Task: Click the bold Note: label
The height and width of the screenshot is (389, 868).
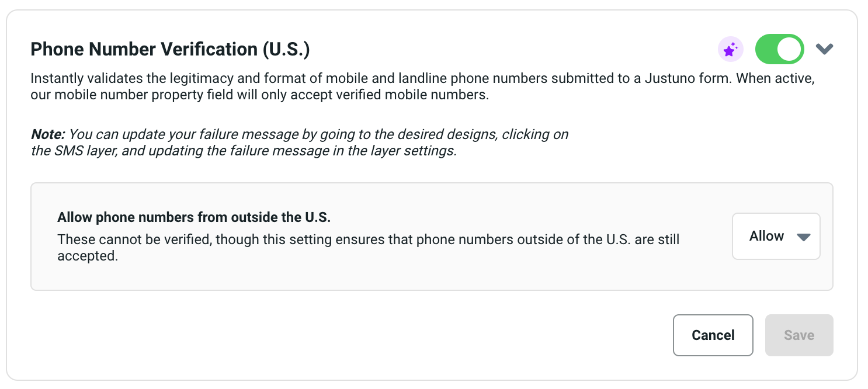Action: [48, 134]
